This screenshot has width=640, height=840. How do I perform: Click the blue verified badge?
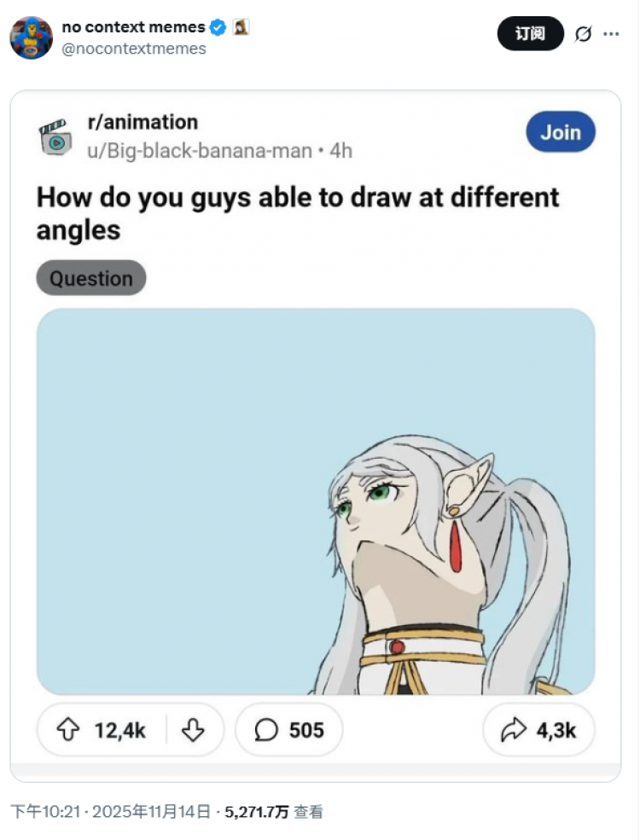pos(218,26)
